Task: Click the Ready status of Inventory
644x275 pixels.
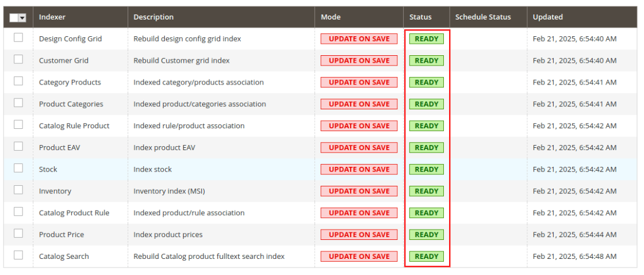Action: [426, 191]
